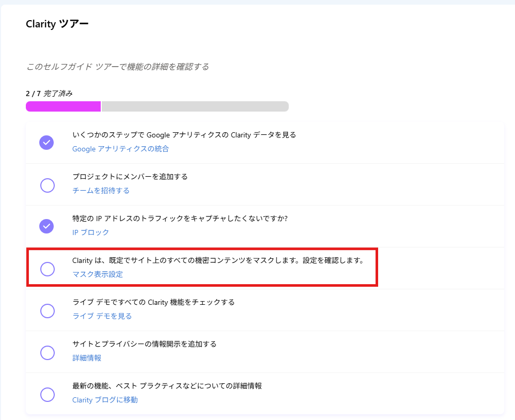The height and width of the screenshot is (420, 515).
Task: Toggle the completed IP ブロック step checkmark
Action: coord(46,226)
